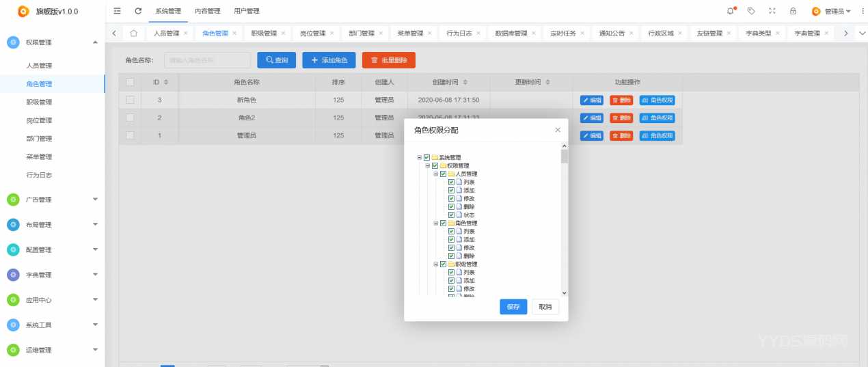
Task: Click the 取消 button in dialog
Action: (545, 307)
